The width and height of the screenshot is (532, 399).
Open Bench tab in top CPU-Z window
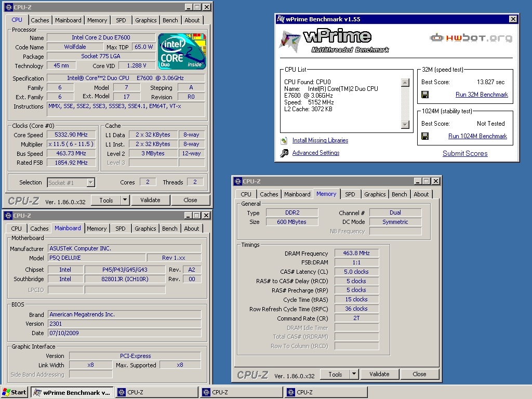(x=170, y=20)
